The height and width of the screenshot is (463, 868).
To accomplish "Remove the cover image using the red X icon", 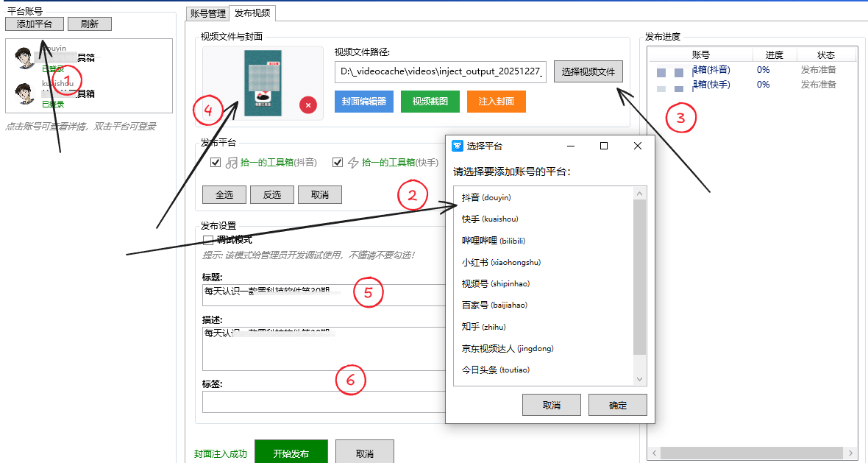I will coord(308,105).
